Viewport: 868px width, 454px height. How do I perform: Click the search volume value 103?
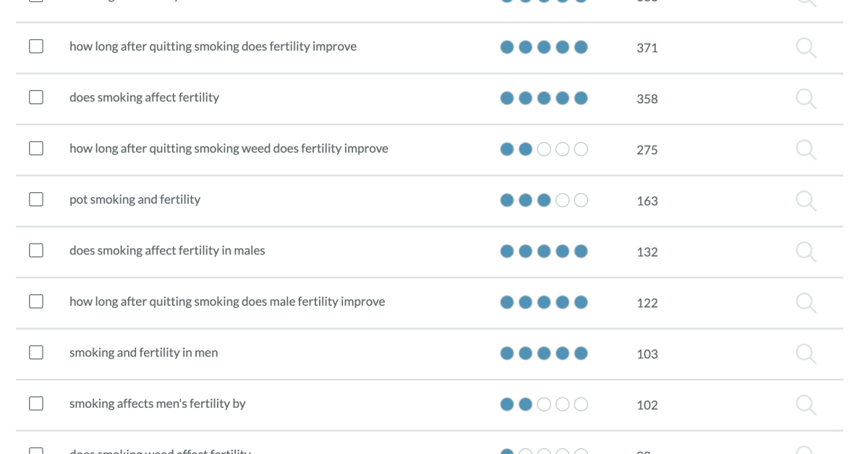(x=647, y=354)
